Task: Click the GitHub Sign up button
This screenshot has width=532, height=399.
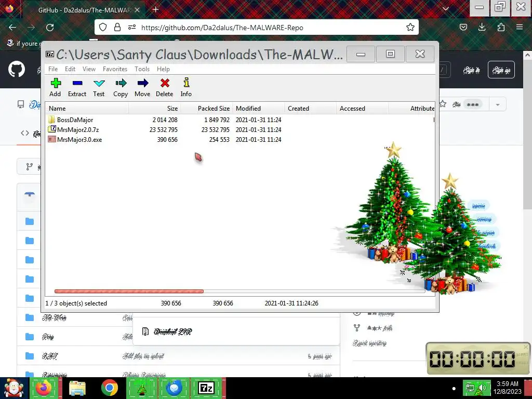Action: pyautogui.click(x=501, y=70)
